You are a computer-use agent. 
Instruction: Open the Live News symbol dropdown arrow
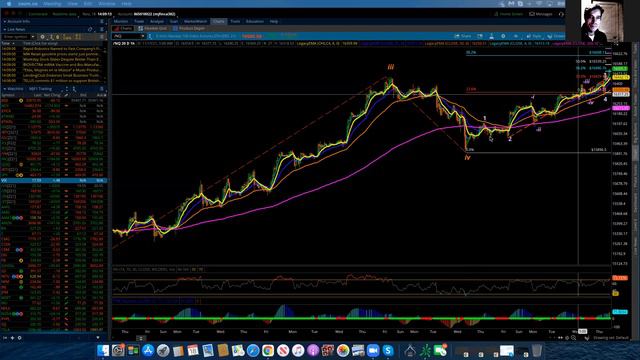click(x=33, y=37)
